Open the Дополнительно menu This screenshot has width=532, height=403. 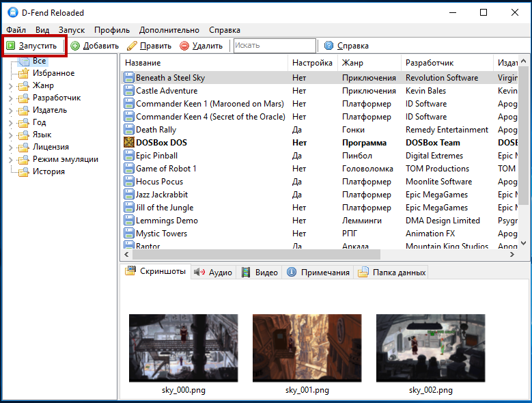click(x=169, y=30)
